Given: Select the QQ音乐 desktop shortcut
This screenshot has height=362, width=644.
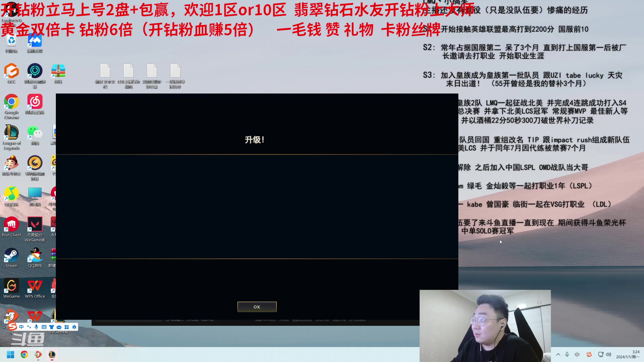Looking at the screenshot, I should click(x=12, y=196).
